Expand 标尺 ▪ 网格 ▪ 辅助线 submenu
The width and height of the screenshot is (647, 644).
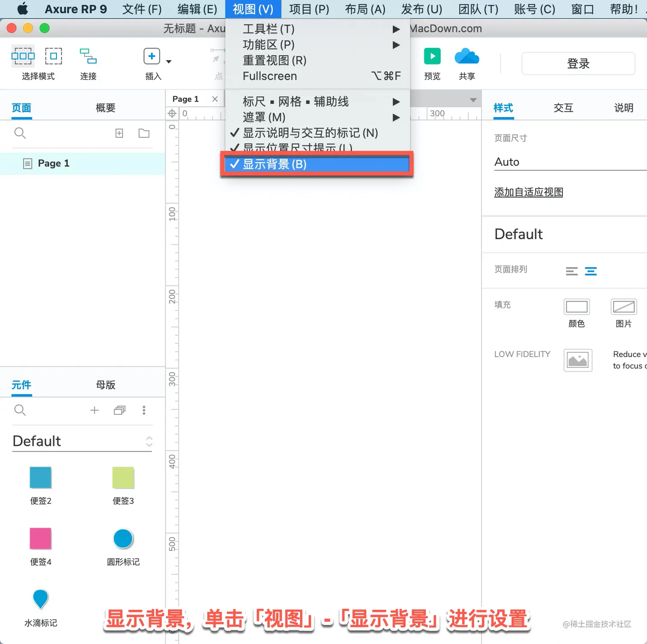coord(318,102)
